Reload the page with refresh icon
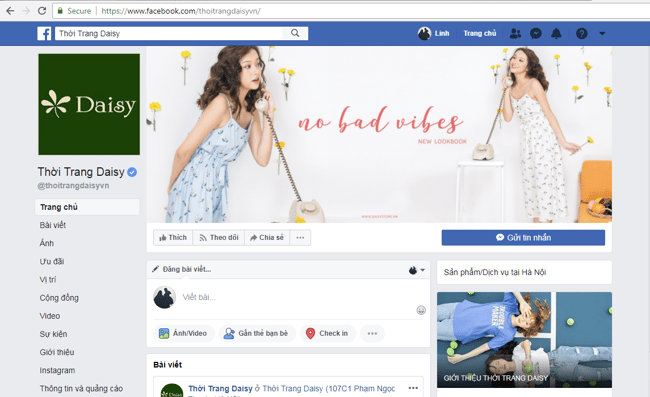650x397 pixels. (42, 11)
